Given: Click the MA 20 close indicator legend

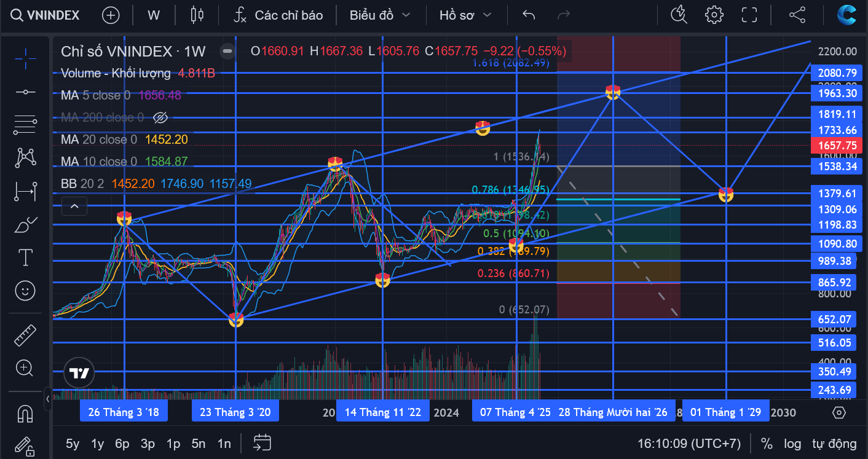Looking at the screenshot, I should [x=124, y=139].
